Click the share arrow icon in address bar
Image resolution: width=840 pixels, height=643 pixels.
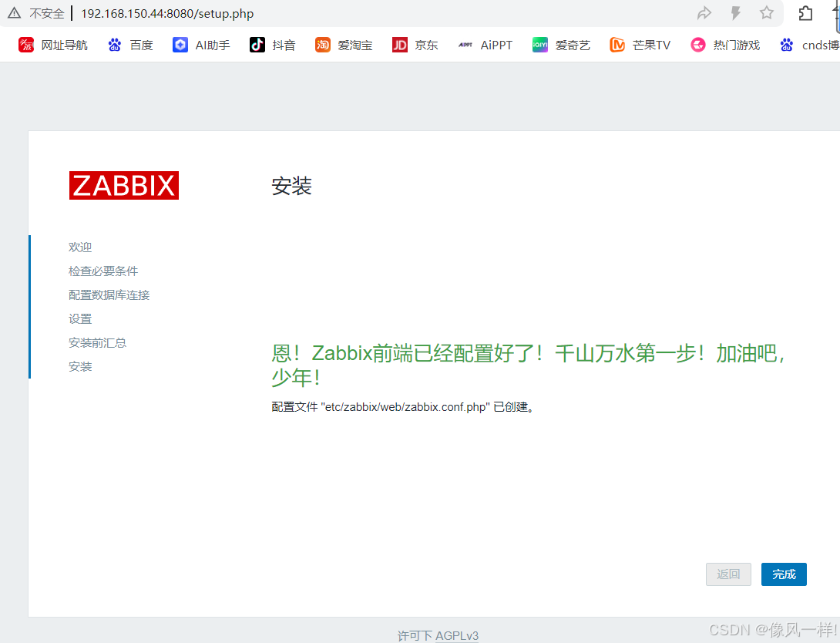(x=704, y=13)
